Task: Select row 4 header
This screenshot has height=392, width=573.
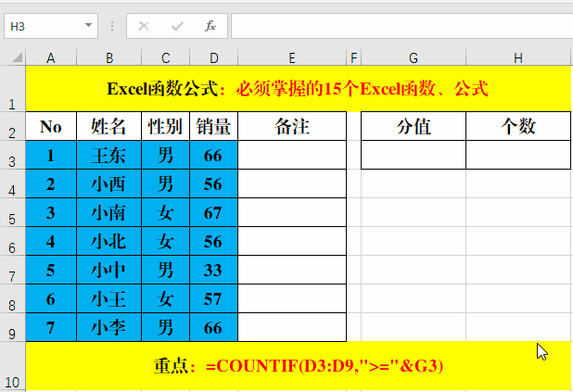Action: click(x=12, y=183)
